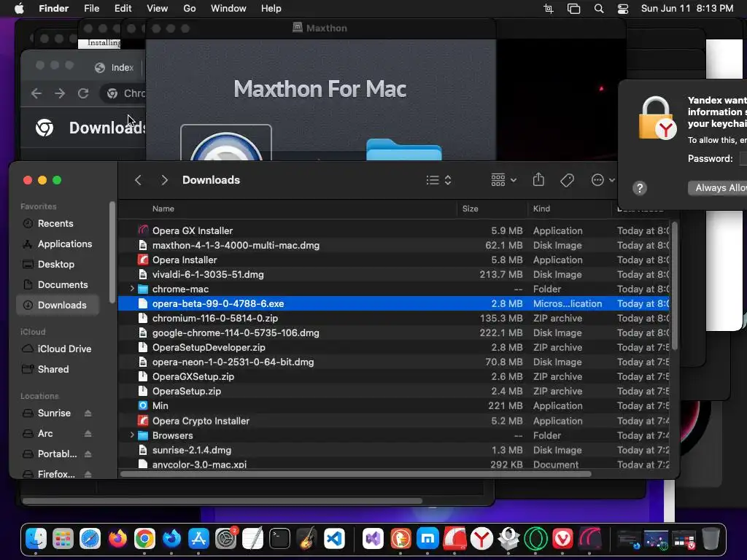Screen dimensions: 747x560
Task: Click the screenshot tool icon in menu bar
Action: (549, 9)
